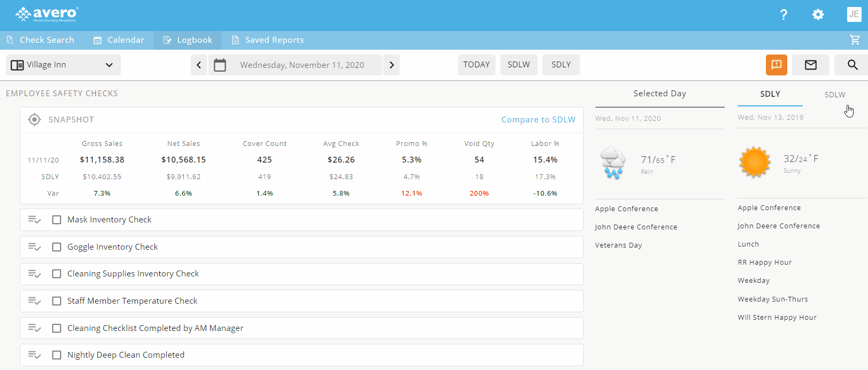Click the search magnifier icon
Screen dimensions: 868x370
(x=852, y=65)
